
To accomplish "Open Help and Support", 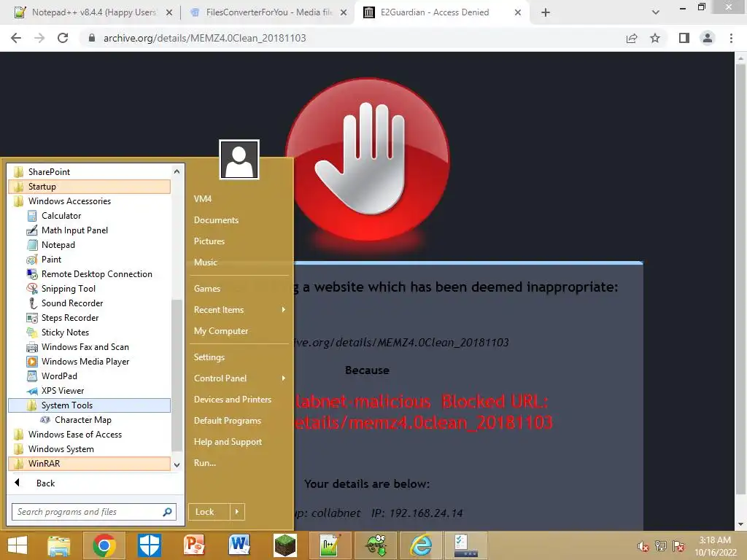I will click(x=228, y=442).
